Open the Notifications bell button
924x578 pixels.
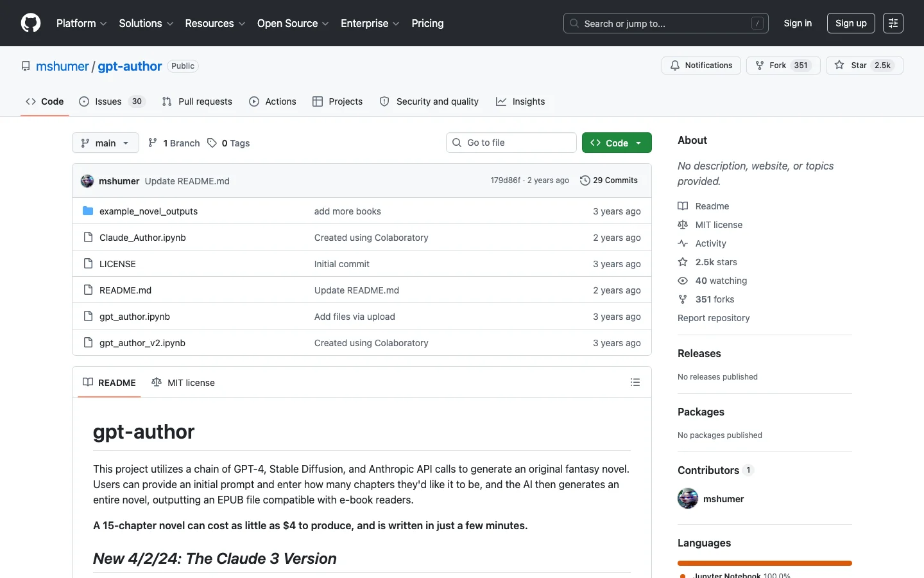coord(701,66)
